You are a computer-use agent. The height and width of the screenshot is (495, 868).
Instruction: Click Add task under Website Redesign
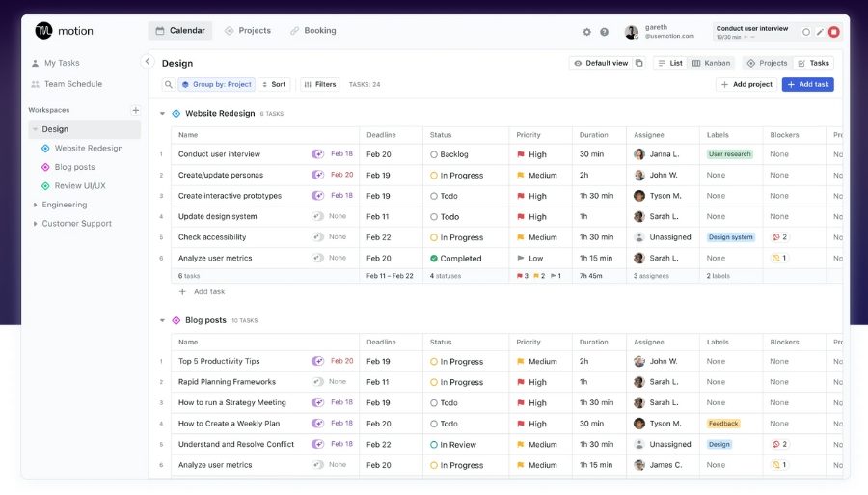[203, 291]
